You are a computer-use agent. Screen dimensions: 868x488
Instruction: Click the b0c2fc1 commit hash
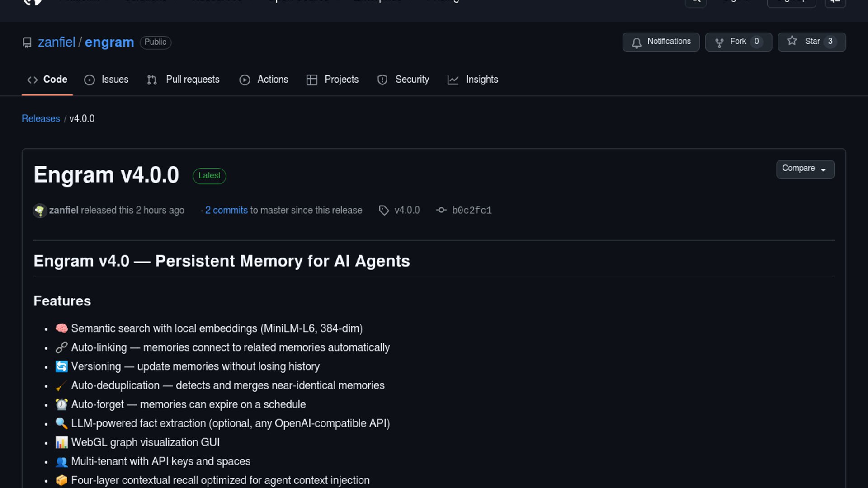pos(472,211)
